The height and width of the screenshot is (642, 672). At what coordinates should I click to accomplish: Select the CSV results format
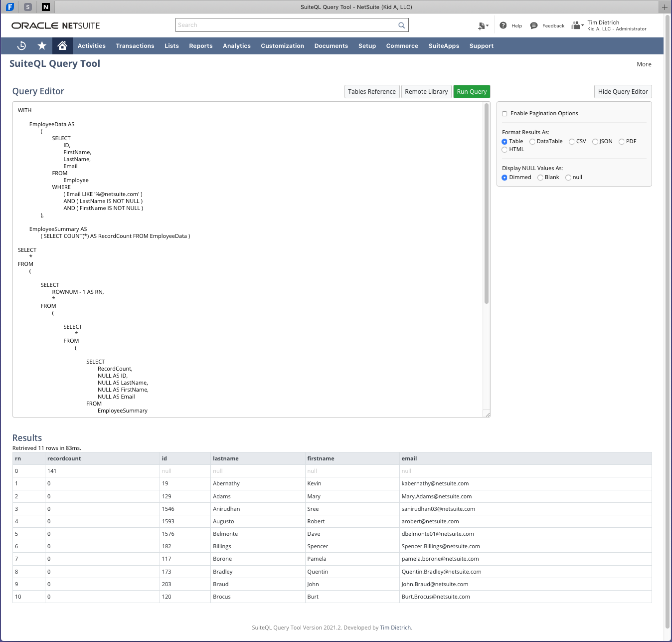[x=571, y=142]
